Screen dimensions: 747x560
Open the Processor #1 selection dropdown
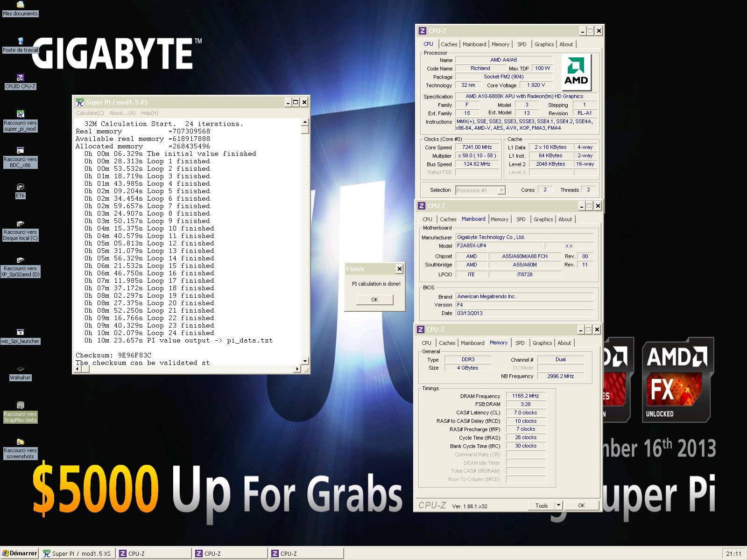pyautogui.click(x=501, y=190)
